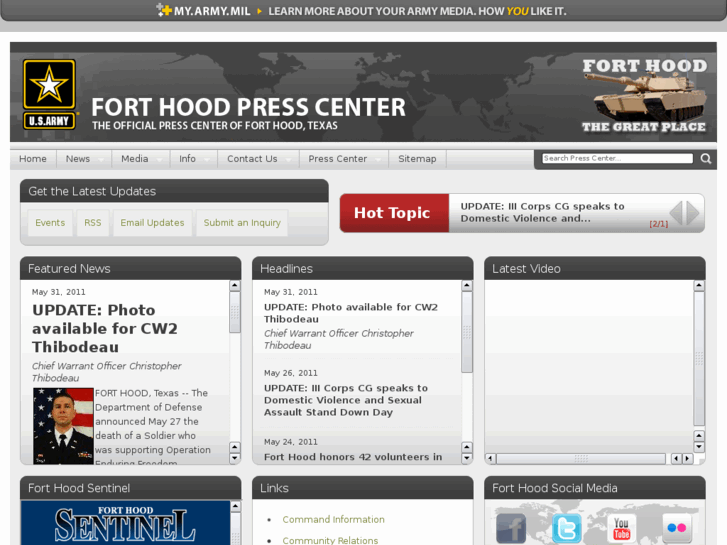Click the Events button
Screen dimensions: 727x545
[x=50, y=223]
